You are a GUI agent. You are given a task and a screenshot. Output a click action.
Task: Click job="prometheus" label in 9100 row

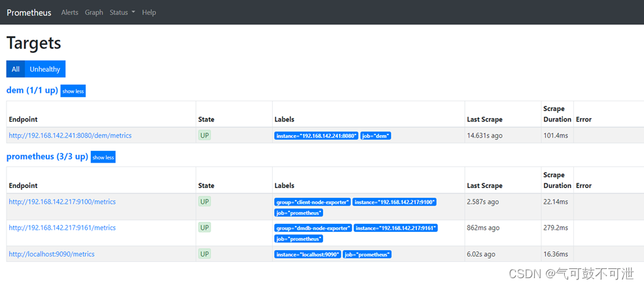point(299,213)
